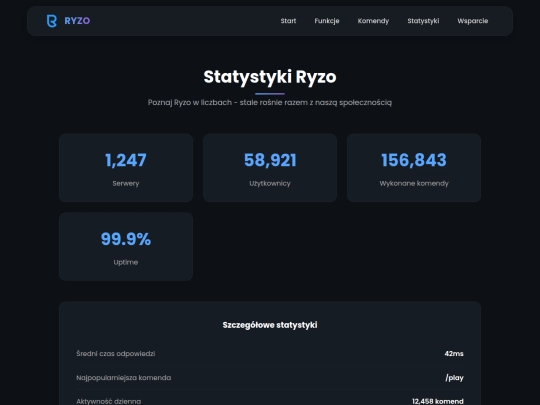
Task: Select the Statystyki nav link
Action: pos(423,21)
